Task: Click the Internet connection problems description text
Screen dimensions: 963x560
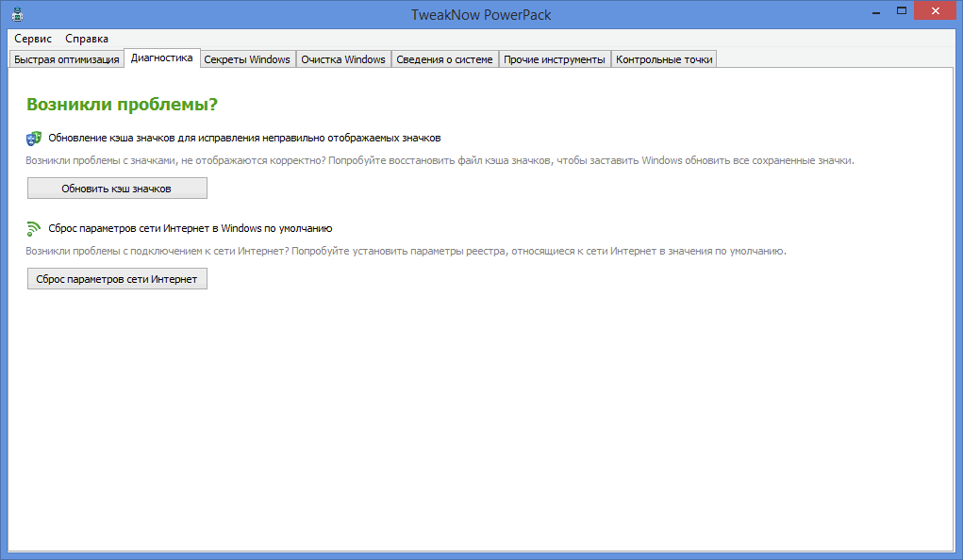Action: click(x=406, y=251)
